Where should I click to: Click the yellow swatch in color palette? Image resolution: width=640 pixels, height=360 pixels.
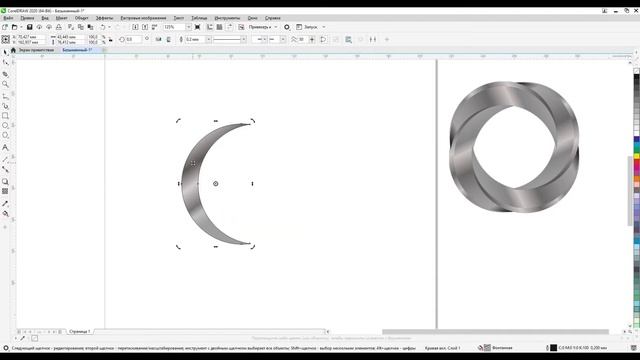[637, 156]
